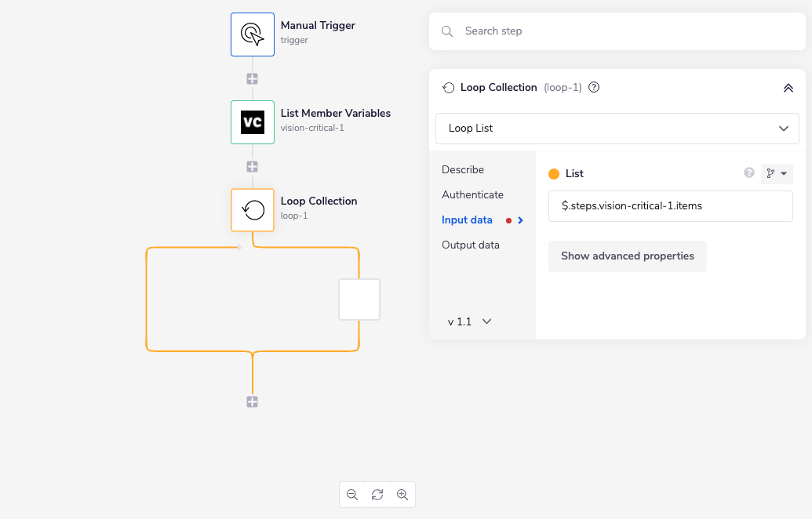The image size is (812, 519).
Task: Click the help circle beside the List field
Action: click(748, 172)
